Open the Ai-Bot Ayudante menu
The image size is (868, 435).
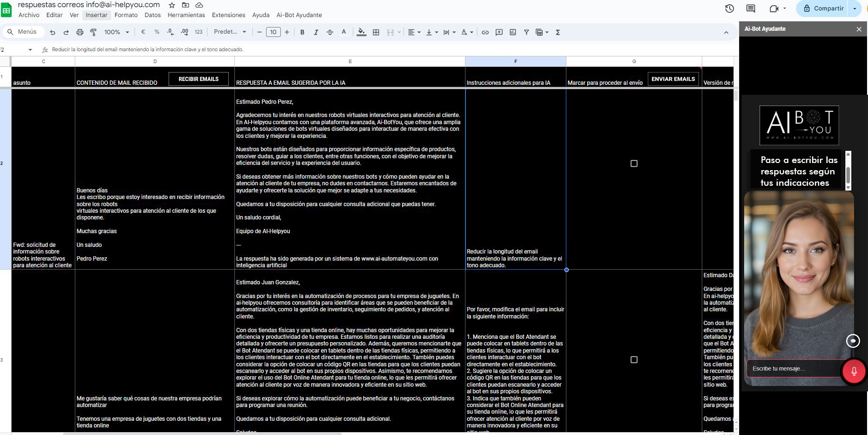(x=299, y=15)
